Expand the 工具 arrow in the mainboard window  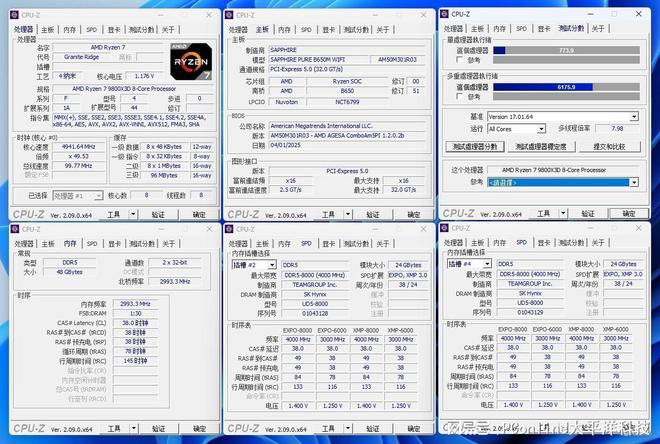click(x=348, y=214)
